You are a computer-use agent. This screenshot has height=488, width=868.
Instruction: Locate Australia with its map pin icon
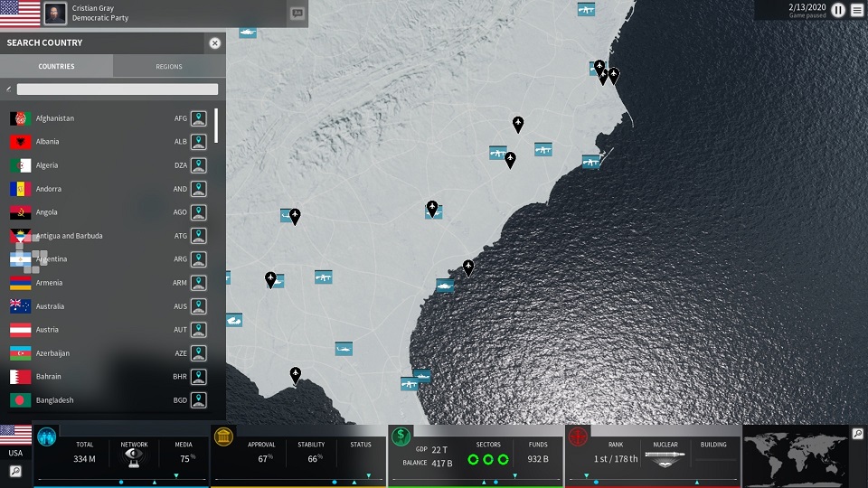click(x=199, y=306)
